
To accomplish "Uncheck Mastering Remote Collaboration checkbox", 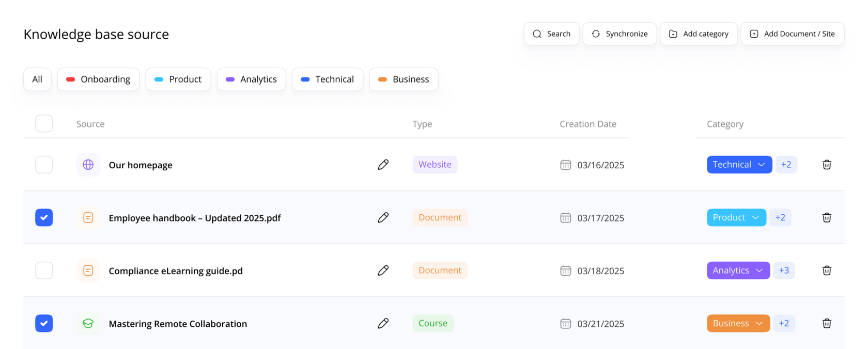I will [x=44, y=323].
